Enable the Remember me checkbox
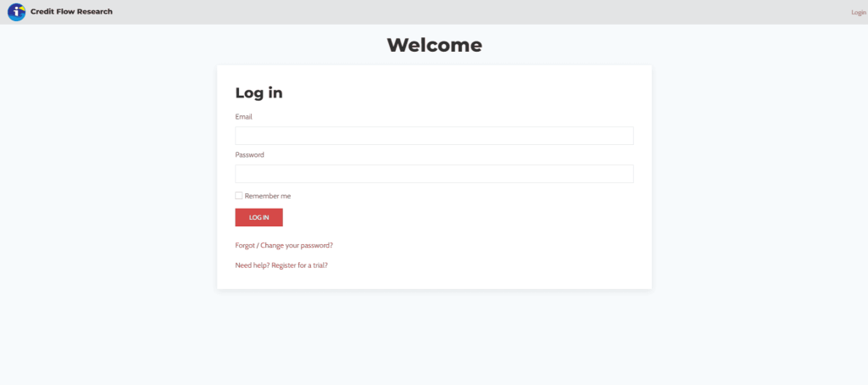This screenshot has height=385, width=868. pyautogui.click(x=239, y=196)
